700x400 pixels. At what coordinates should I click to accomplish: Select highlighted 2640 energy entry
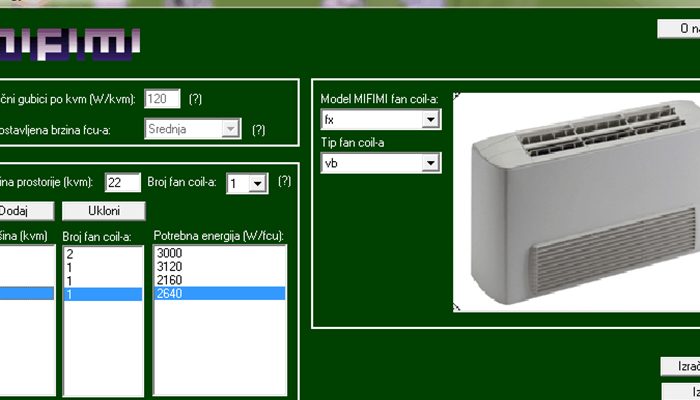click(169, 294)
